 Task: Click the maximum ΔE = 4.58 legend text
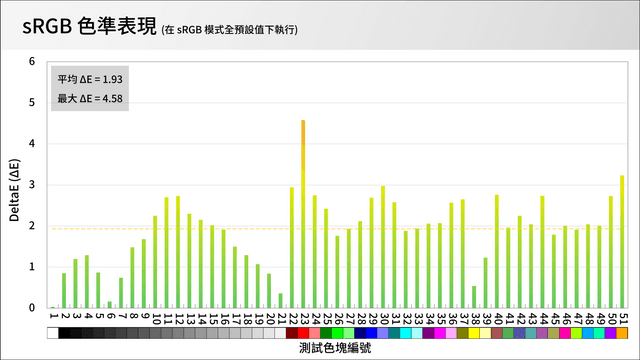(90, 98)
